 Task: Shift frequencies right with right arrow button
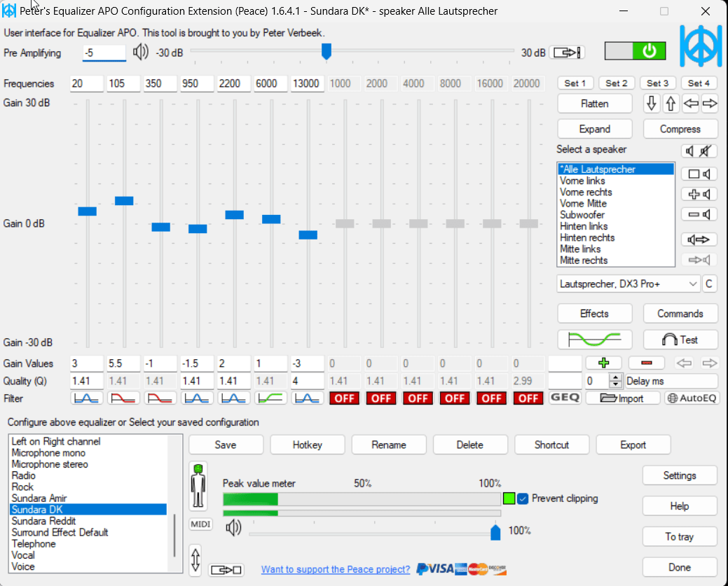(x=709, y=104)
